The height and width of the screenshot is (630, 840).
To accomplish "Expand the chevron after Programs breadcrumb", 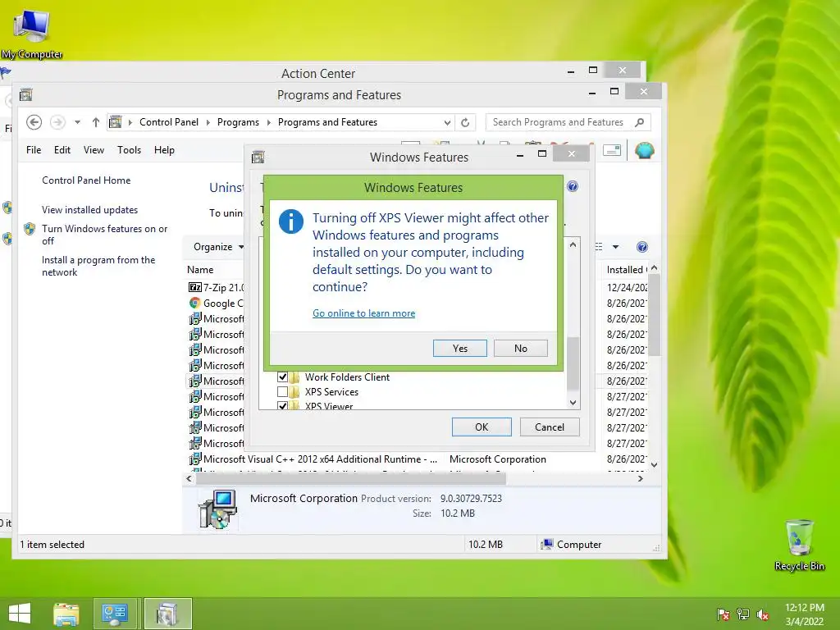I will click(268, 122).
